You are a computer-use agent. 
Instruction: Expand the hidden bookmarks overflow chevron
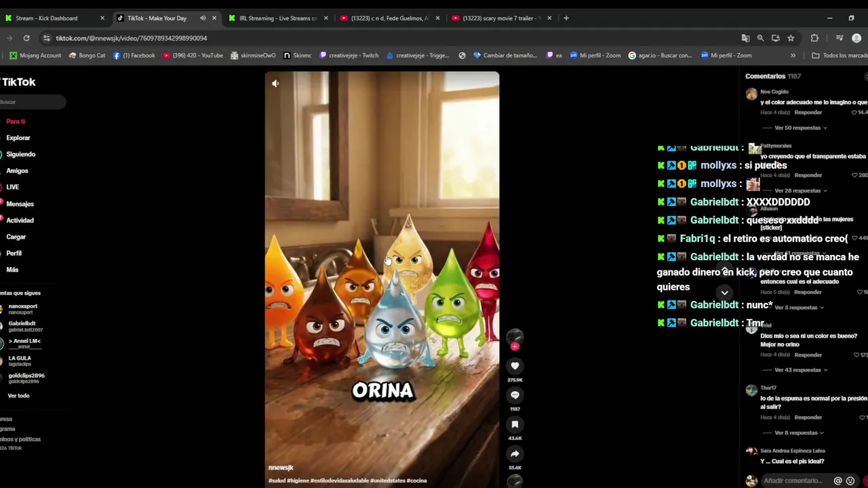click(793, 56)
